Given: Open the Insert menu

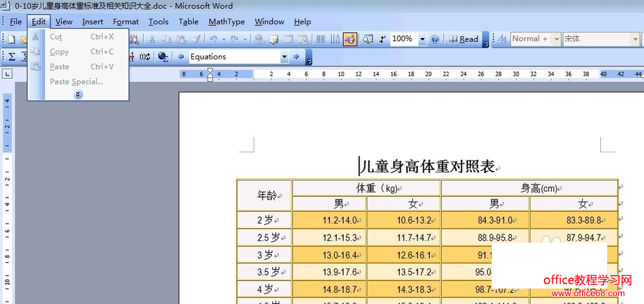Looking at the screenshot, I should pos(92,22).
